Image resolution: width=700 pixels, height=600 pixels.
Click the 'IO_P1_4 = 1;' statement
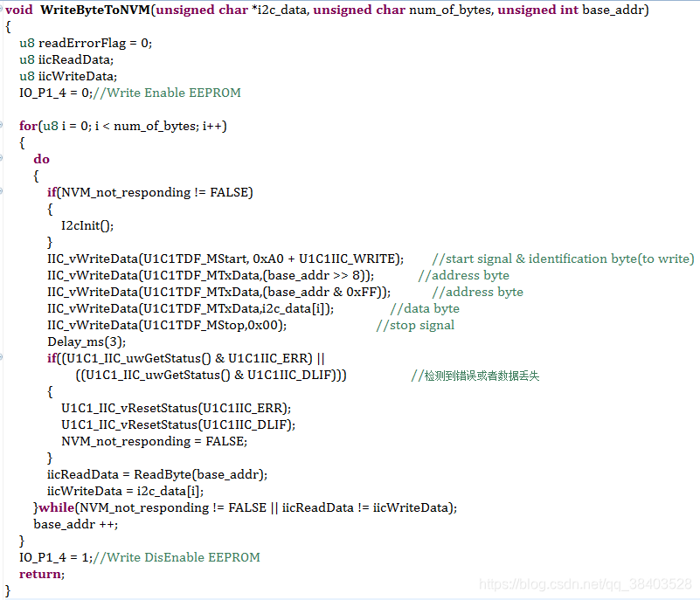56,557
